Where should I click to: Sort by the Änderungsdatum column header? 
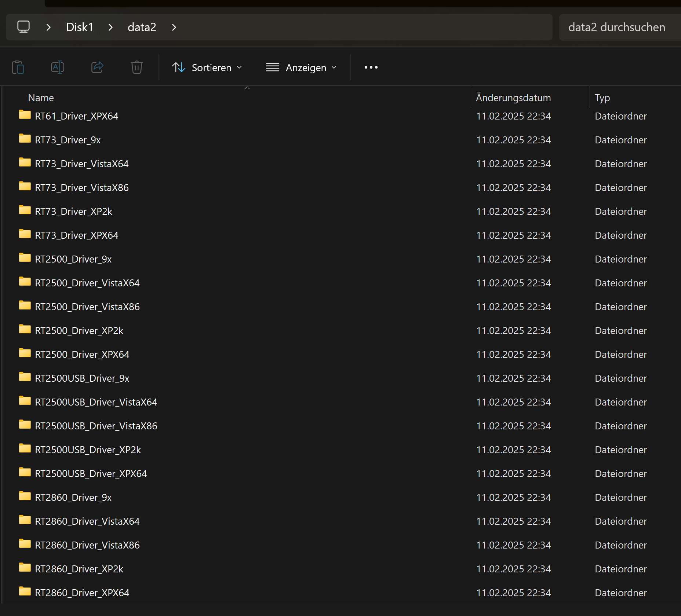pos(513,98)
